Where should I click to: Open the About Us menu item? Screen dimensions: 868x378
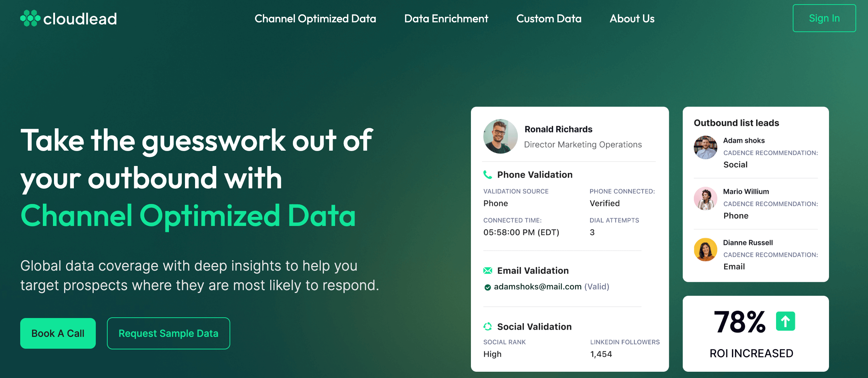pyautogui.click(x=633, y=18)
